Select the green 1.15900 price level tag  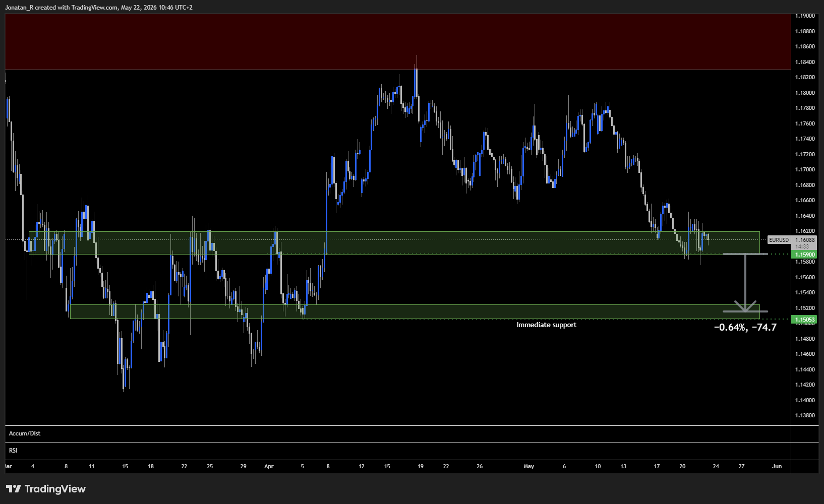point(805,255)
